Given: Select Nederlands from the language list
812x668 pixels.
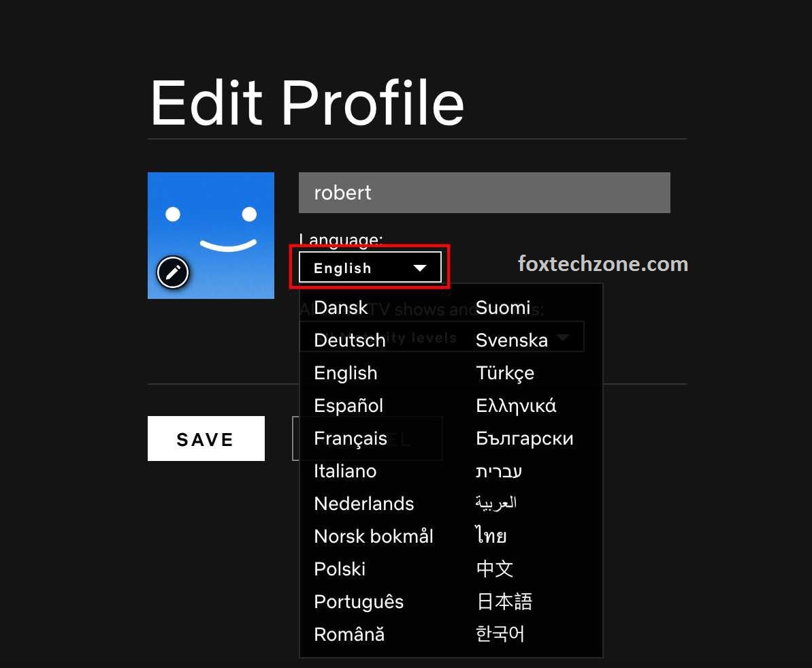Looking at the screenshot, I should click(x=363, y=503).
